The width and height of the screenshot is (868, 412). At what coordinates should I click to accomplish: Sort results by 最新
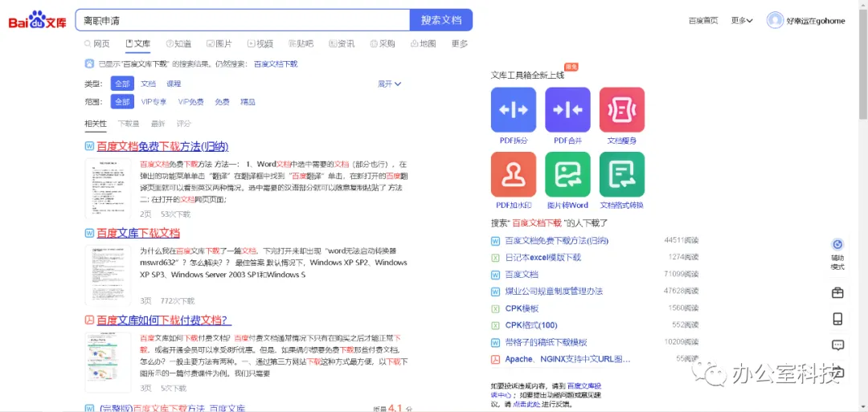[158, 124]
